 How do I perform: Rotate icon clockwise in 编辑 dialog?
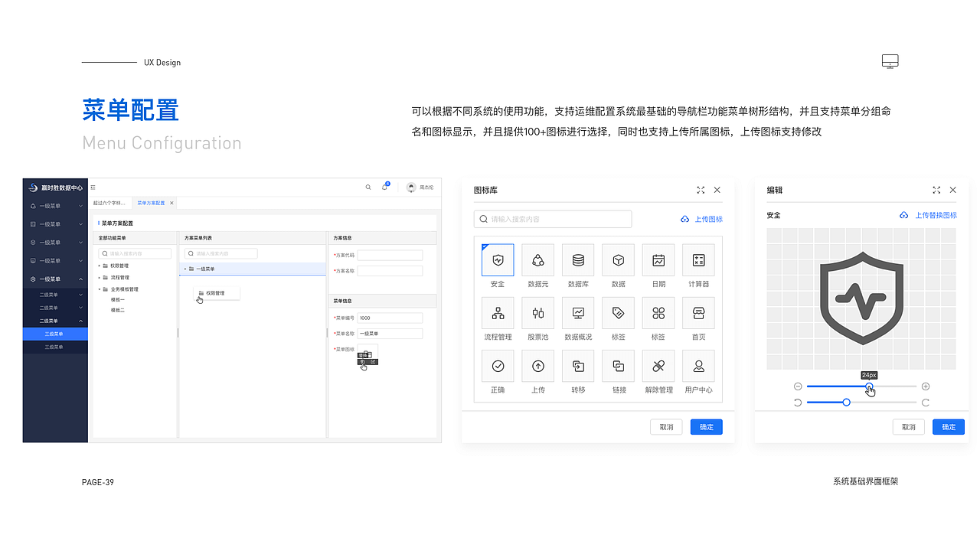pos(926,403)
